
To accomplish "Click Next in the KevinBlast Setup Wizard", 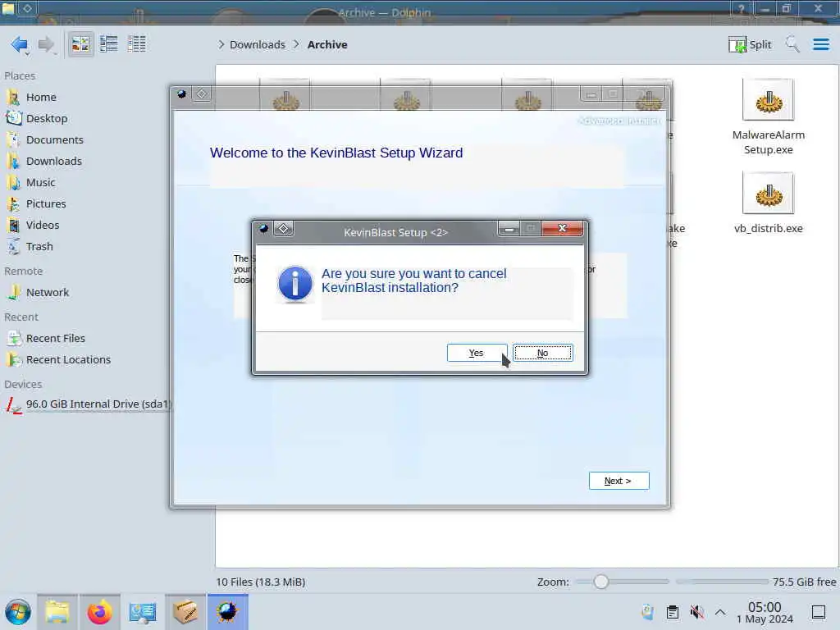I will click(619, 481).
